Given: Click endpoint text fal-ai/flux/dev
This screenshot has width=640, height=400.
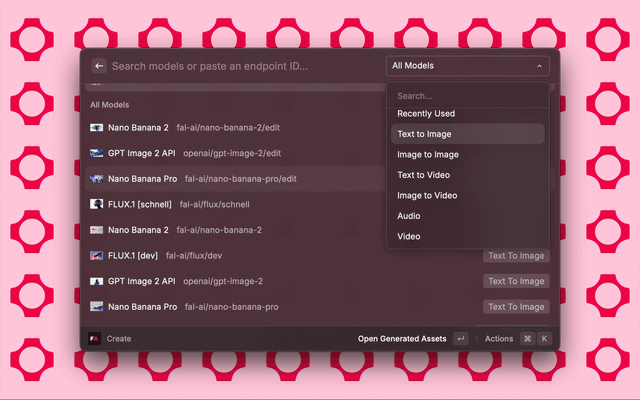Looking at the screenshot, I should [x=194, y=256].
